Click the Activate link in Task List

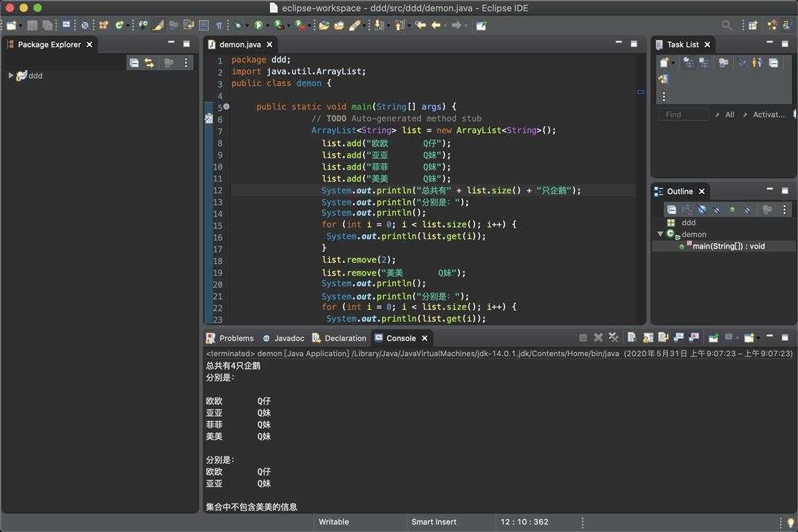(768, 114)
